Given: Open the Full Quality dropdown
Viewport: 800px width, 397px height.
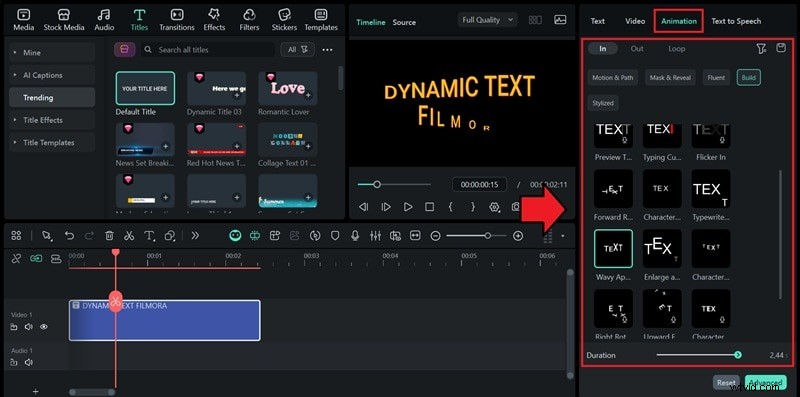Looking at the screenshot, I should click(488, 20).
